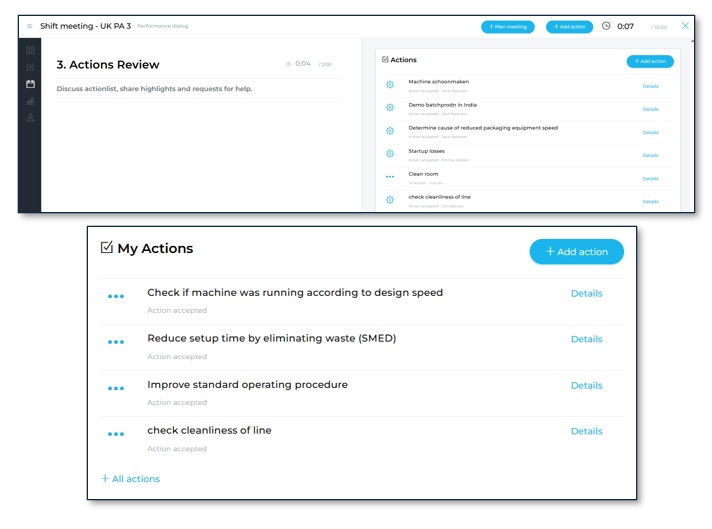
Task: Click the meeting timer clock icon
Action: pyautogui.click(x=606, y=26)
